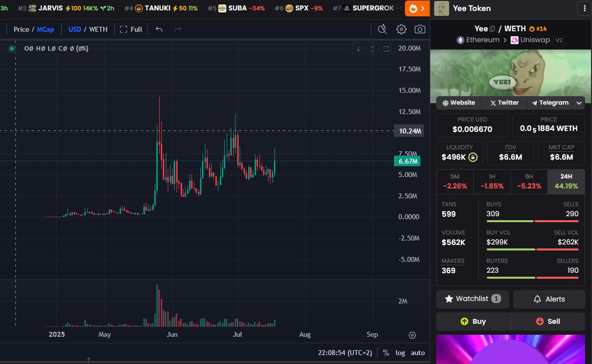Click the VOLUME $562K value
The height and width of the screenshot is (364, 592).
pyautogui.click(x=454, y=242)
